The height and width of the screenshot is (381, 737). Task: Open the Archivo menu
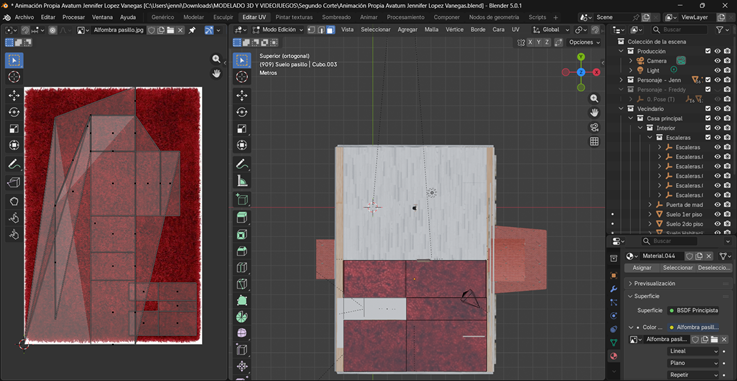tap(24, 17)
